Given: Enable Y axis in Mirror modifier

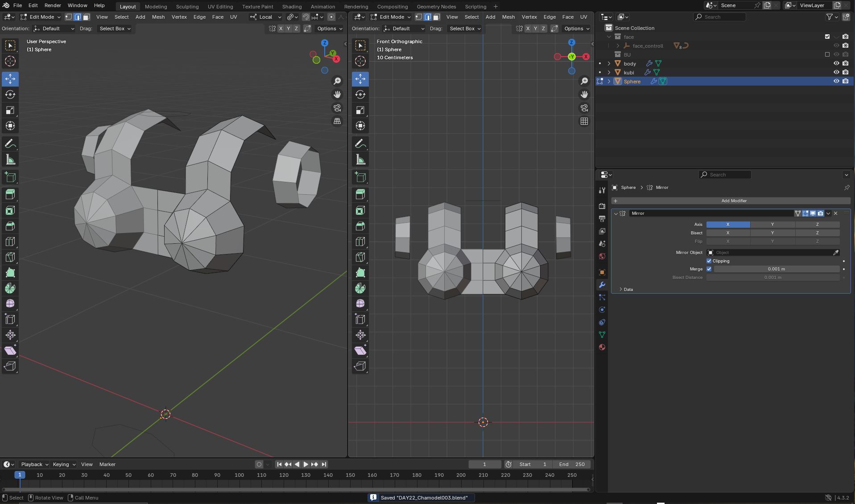Looking at the screenshot, I should pyautogui.click(x=772, y=225).
